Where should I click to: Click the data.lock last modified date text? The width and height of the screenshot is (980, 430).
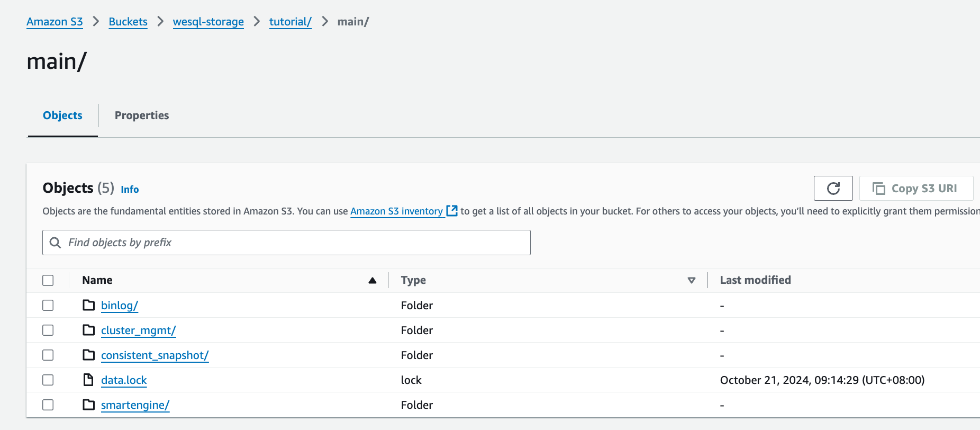click(x=822, y=380)
